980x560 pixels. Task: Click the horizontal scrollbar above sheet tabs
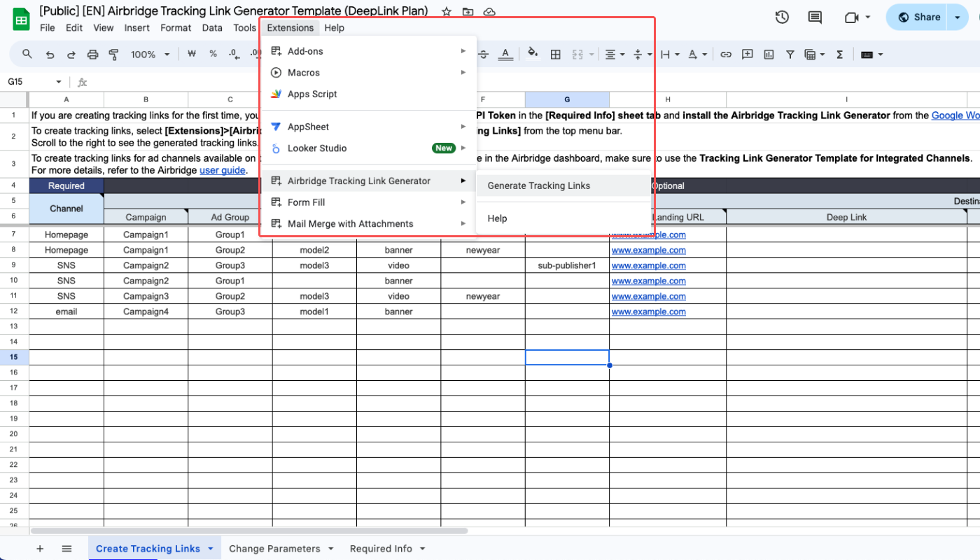tap(249, 531)
